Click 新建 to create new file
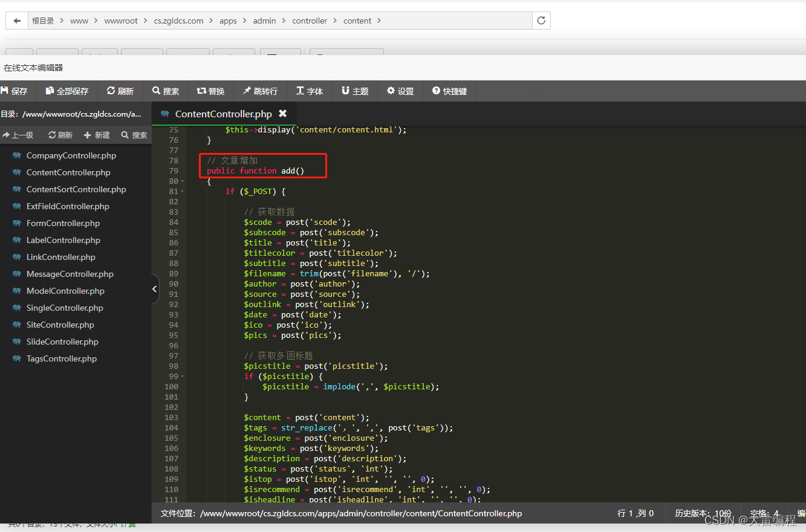The width and height of the screenshot is (806, 532). tap(97, 135)
